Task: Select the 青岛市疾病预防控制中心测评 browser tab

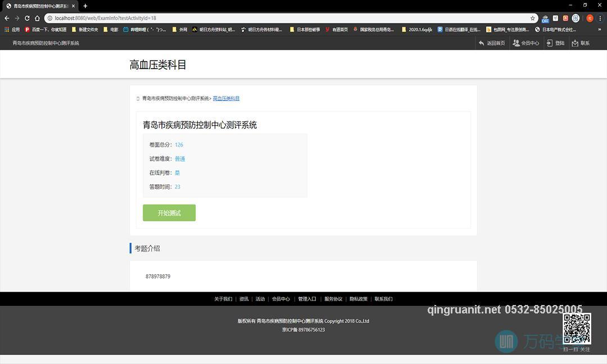Action: [38, 6]
